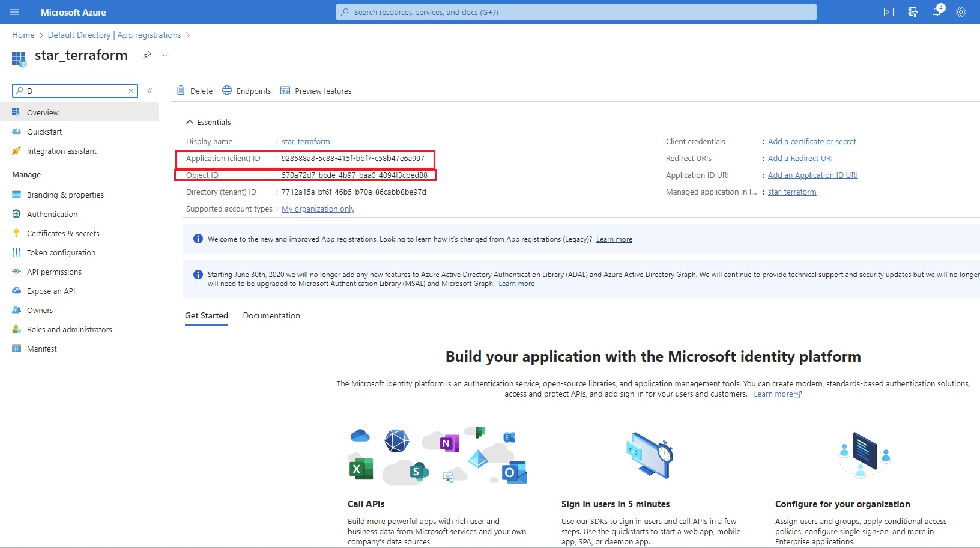Click Add a Redirect URI
This screenshot has width=980, height=548.
[x=800, y=158]
